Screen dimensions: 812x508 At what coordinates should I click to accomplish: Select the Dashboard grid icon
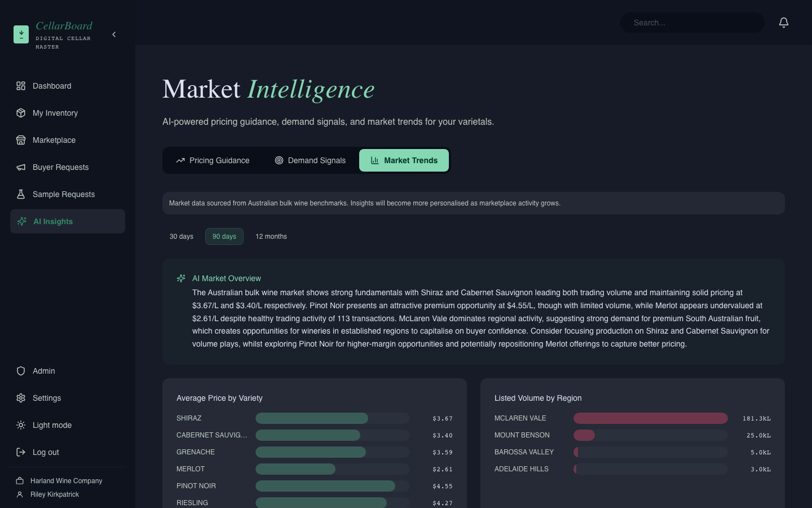click(21, 86)
